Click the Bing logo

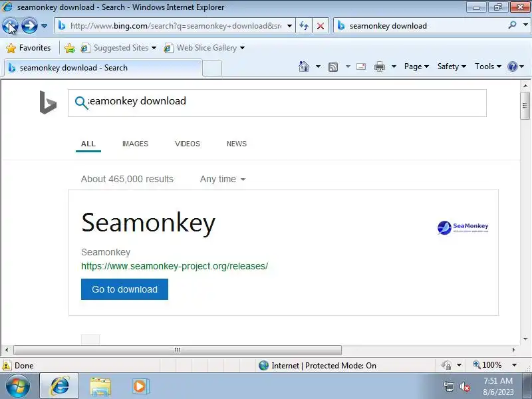pyautogui.click(x=48, y=102)
